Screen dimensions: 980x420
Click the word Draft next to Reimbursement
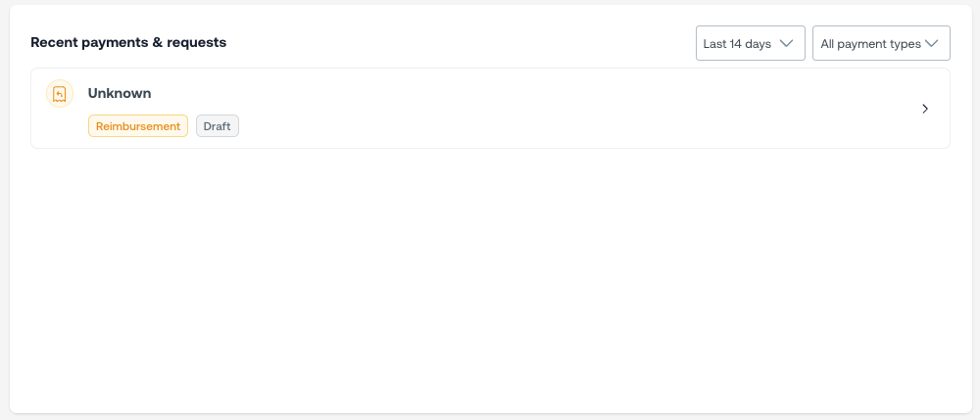(x=218, y=126)
